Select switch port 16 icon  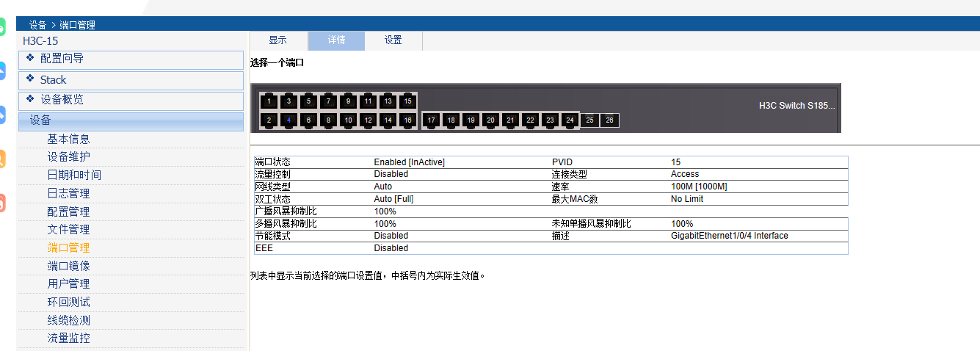pyautogui.click(x=408, y=120)
